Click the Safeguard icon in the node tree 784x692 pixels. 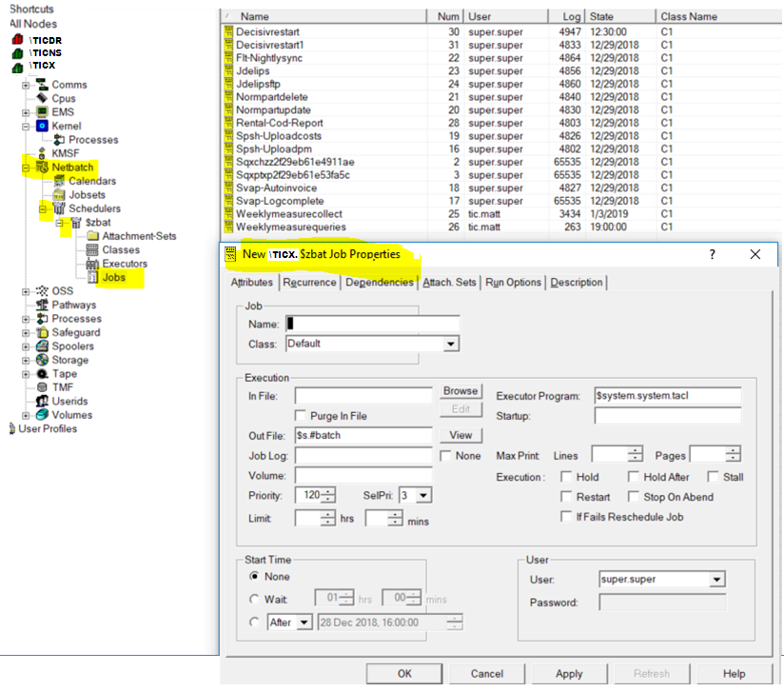[x=43, y=333]
